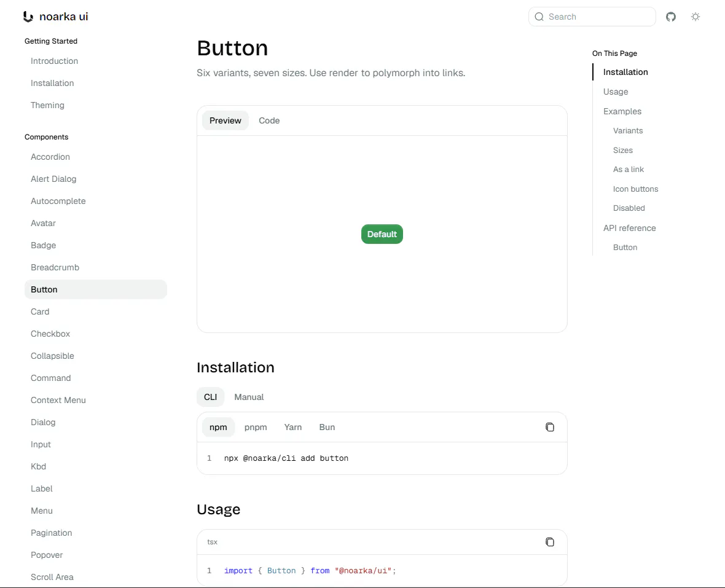The image size is (725, 588).
Task: Choose the pnpm package manager tab
Action: pos(256,427)
